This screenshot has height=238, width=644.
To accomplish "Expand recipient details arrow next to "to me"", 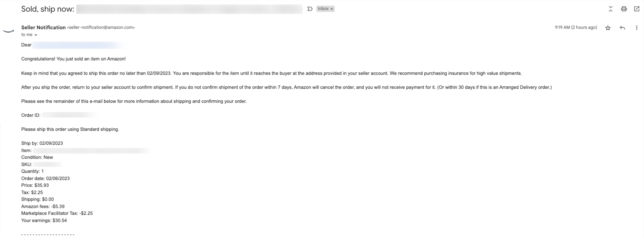I will pos(36,35).
